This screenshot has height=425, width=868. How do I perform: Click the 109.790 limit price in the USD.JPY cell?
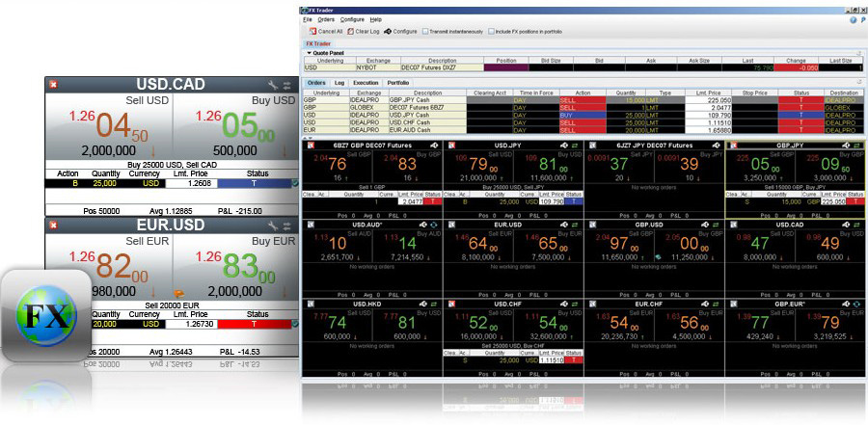click(x=552, y=202)
